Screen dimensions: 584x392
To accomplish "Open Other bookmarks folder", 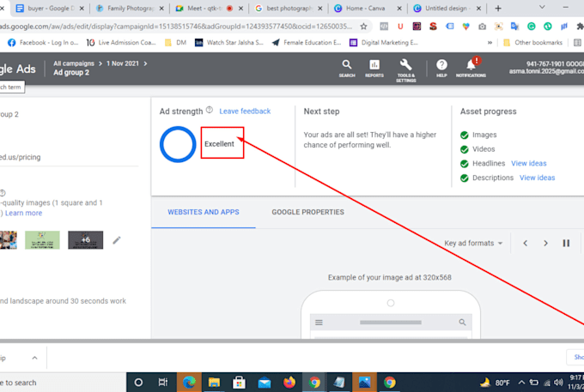I will [x=532, y=43].
